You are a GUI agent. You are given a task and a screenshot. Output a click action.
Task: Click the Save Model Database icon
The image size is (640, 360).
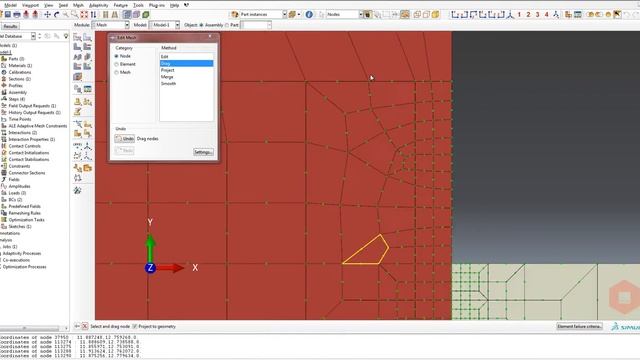click(x=8, y=15)
